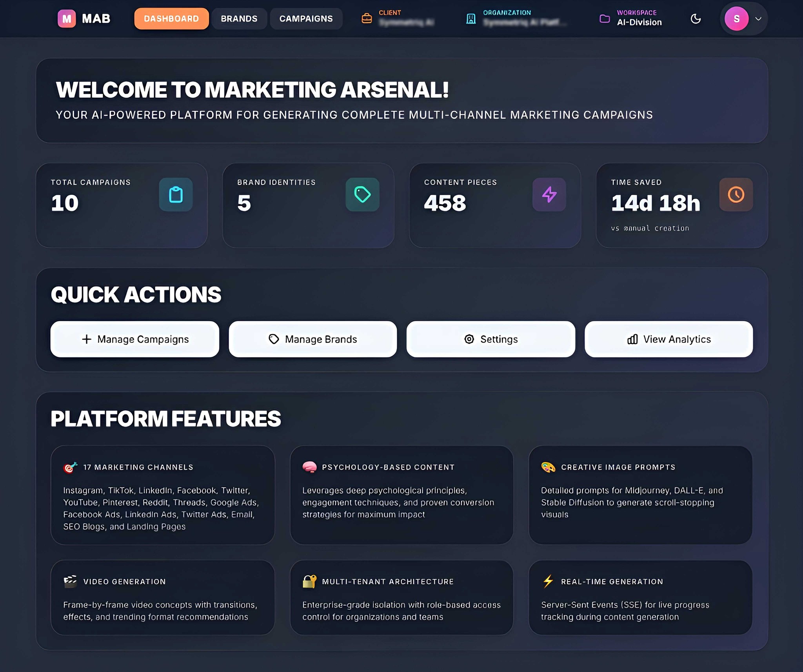803x672 pixels.
Task: Open the Campaigns tab
Action: (306, 18)
